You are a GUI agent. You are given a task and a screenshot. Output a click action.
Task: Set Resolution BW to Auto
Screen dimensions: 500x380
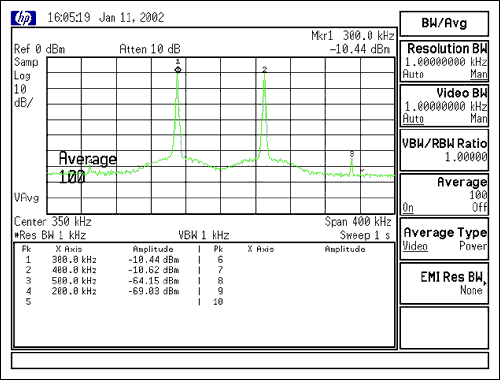click(413, 74)
